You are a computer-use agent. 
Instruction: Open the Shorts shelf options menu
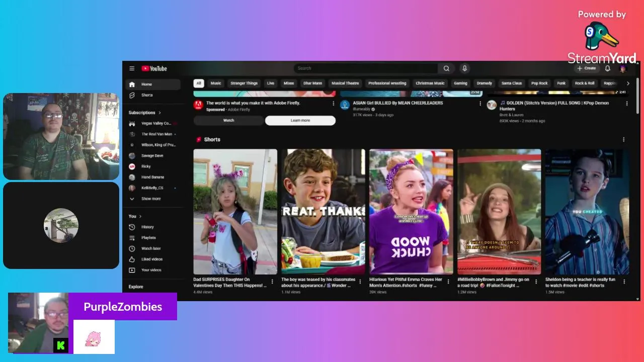624,140
